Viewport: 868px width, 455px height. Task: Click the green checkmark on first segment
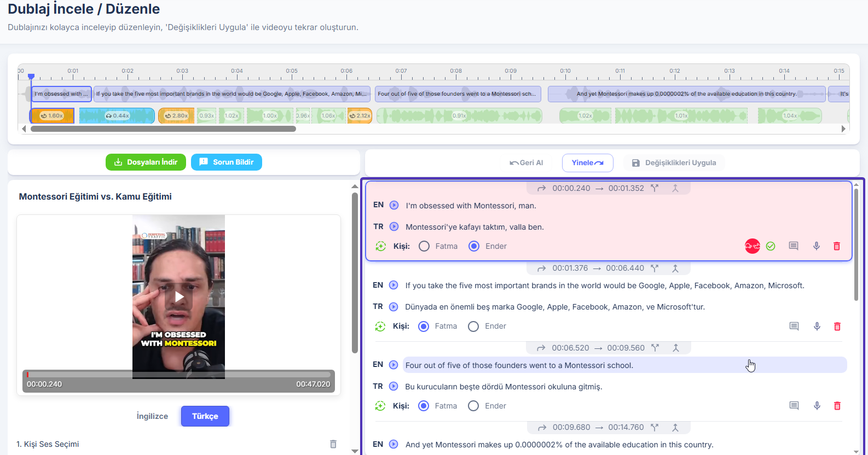771,246
